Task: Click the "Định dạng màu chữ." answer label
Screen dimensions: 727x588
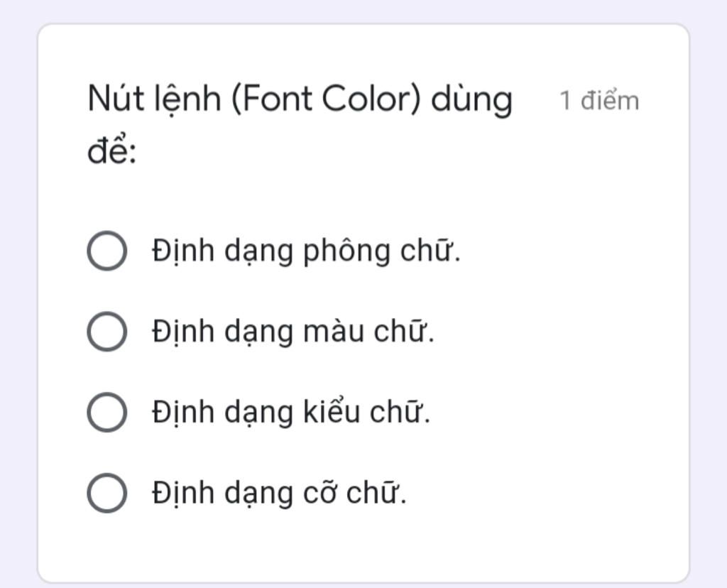Action: coord(293,331)
